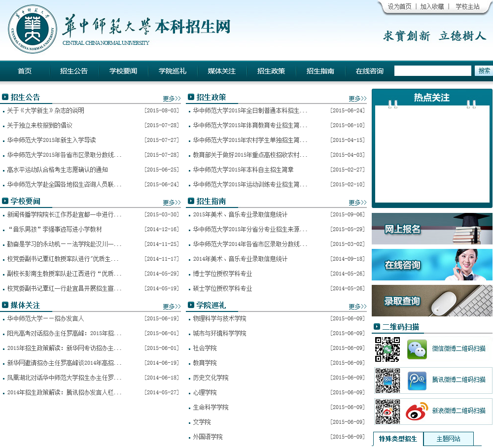Open the WeChat green chat icon
The width and height of the screenshot is (493, 448).
417,349
